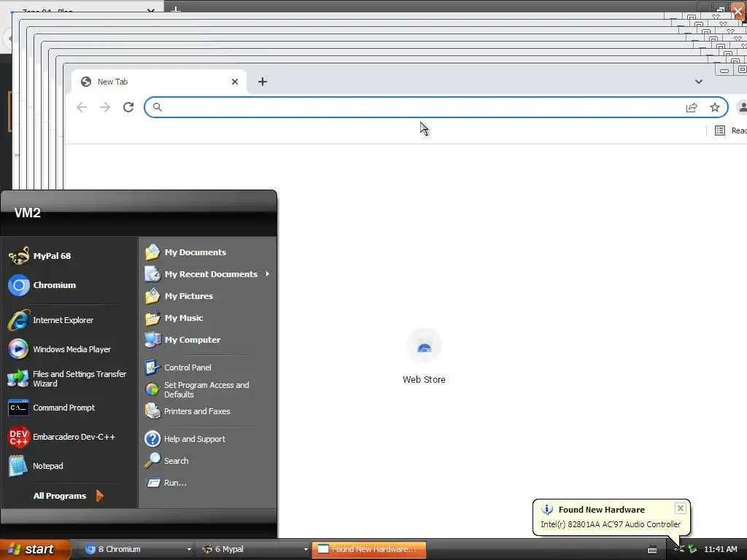Image resolution: width=747 pixels, height=560 pixels.
Task: Open the Run... dialog
Action: 208,483
